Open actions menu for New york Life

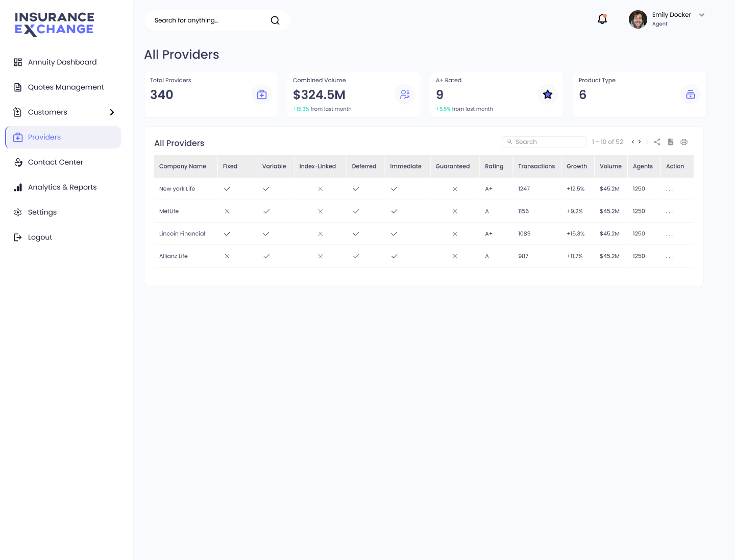tap(669, 189)
